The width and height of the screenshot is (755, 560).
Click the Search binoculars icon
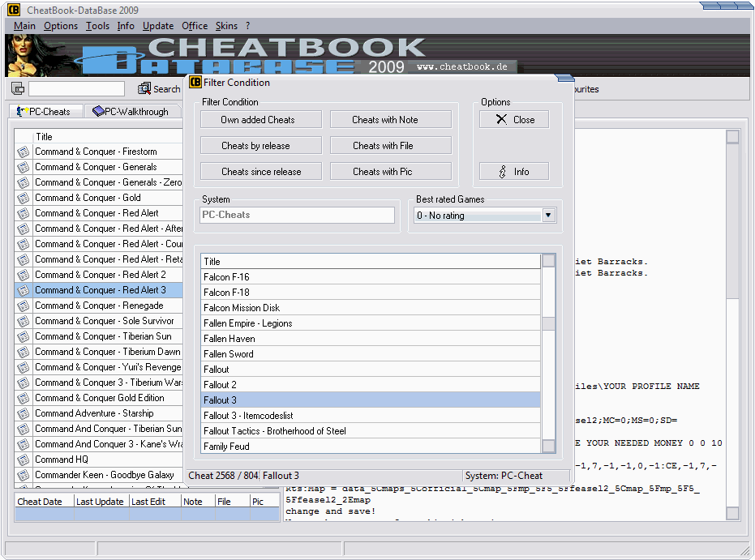tap(144, 88)
